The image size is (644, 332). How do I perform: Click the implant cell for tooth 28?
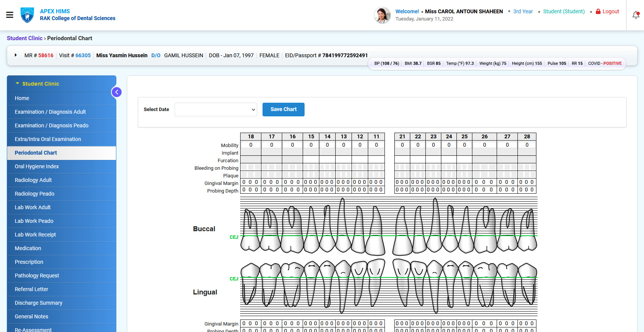pyautogui.click(x=527, y=152)
